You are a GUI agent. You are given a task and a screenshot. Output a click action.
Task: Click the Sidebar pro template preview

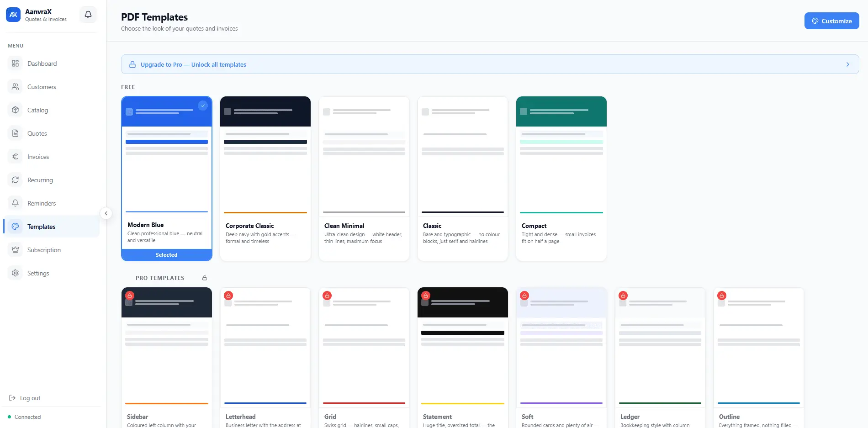pos(167,348)
